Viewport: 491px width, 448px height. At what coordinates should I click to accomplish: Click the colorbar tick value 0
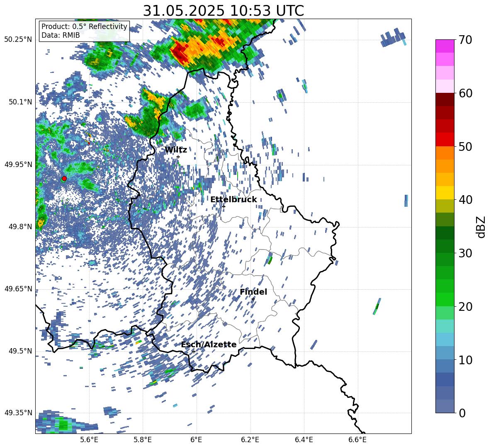(x=462, y=413)
